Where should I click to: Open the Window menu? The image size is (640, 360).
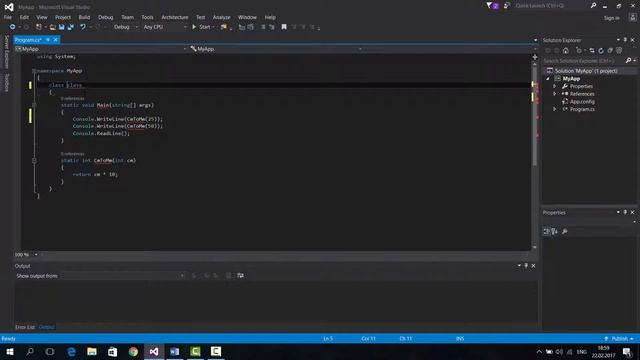(x=247, y=17)
